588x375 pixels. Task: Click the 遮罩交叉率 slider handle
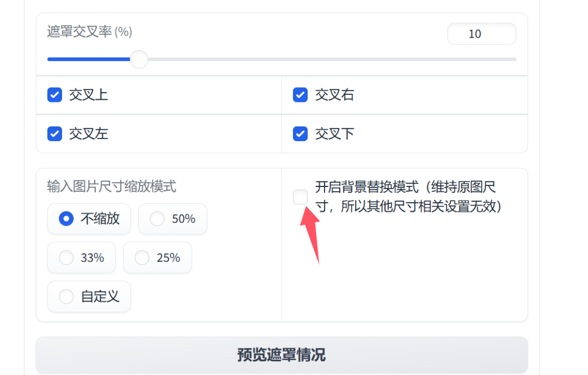[x=139, y=59]
